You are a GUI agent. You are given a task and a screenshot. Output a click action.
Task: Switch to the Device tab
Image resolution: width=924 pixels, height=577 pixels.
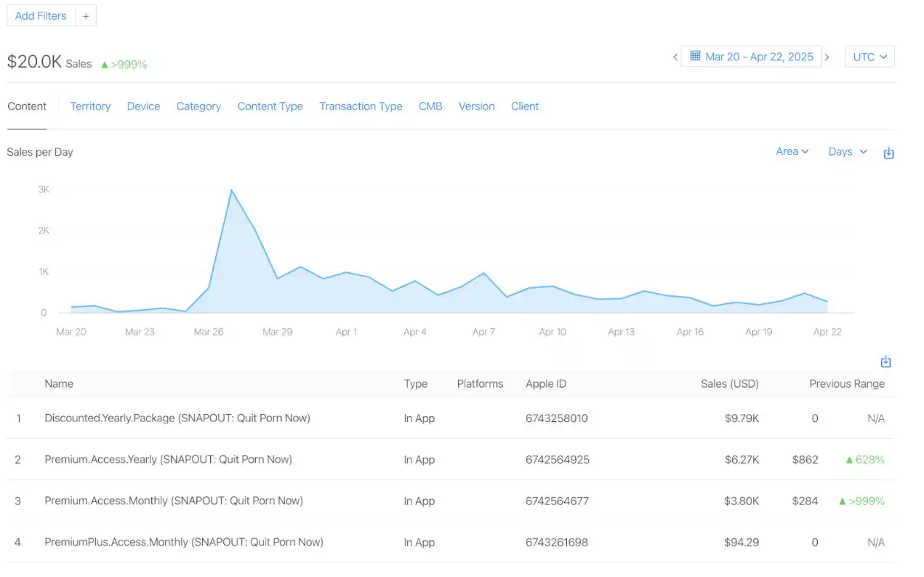point(143,106)
